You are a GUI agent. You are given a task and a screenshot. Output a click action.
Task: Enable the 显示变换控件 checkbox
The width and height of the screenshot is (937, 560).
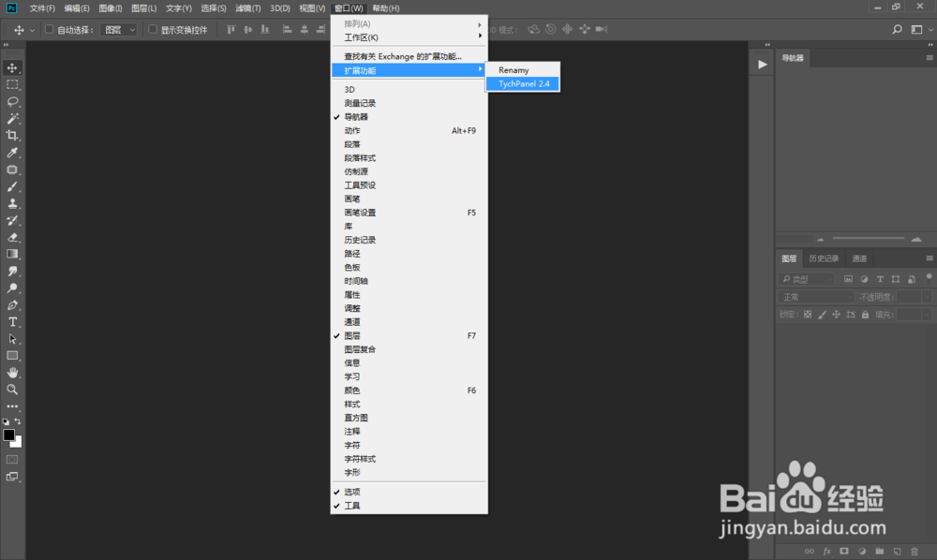(152, 29)
